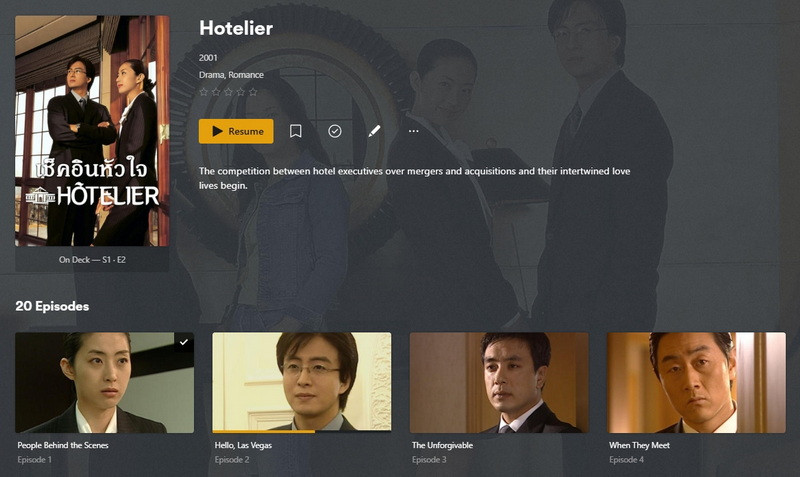This screenshot has height=477, width=800.
Task: Rate Hotelier five stars
Action: click(x=253, y=92)
